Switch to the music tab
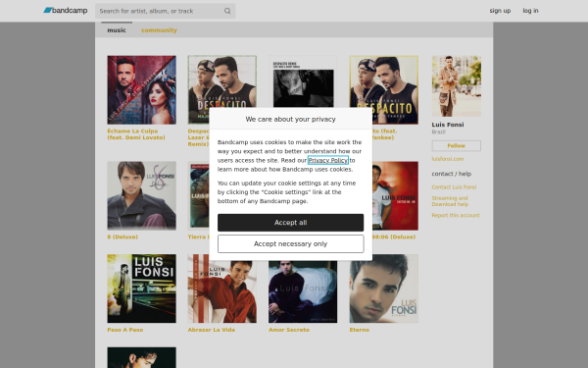The height and width of the screenshot is (368, 588). 117,30
